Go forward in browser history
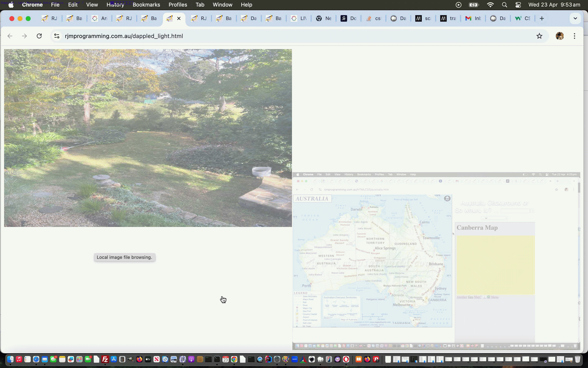 [24, 36]
